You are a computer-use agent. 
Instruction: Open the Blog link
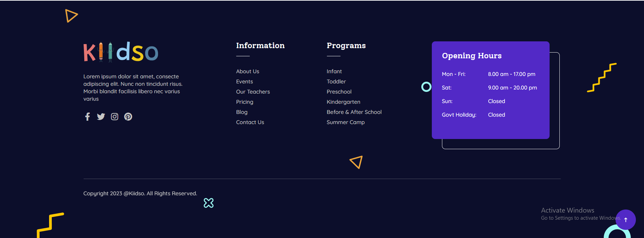click(x=242, y=112)
